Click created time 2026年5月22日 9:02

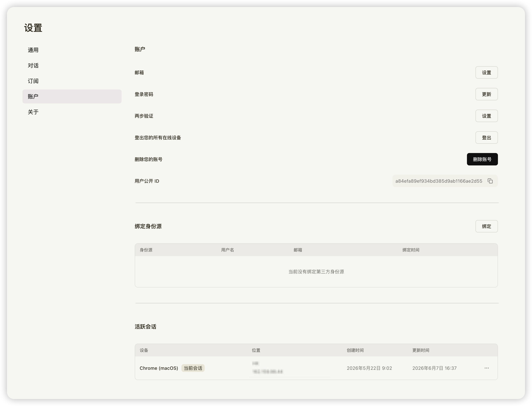(369, 368)
